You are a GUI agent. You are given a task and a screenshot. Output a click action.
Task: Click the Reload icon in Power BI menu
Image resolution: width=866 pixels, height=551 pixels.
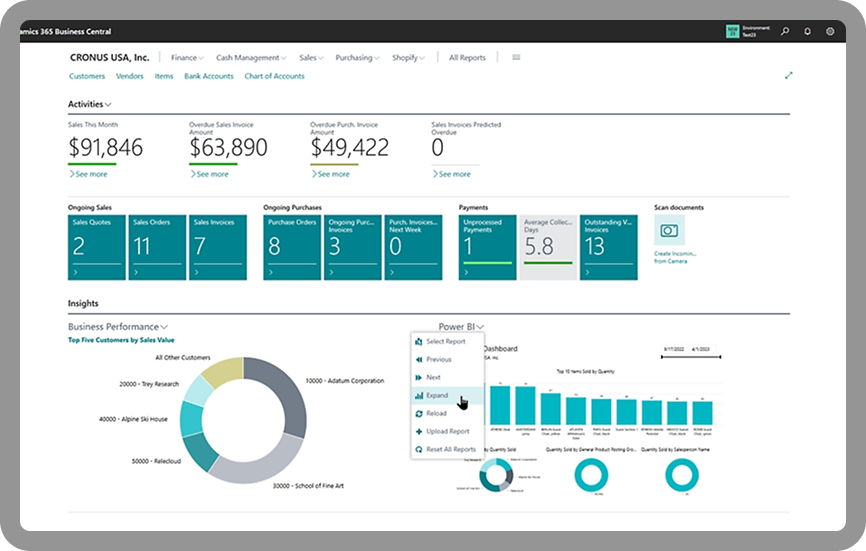pos(419,414)
